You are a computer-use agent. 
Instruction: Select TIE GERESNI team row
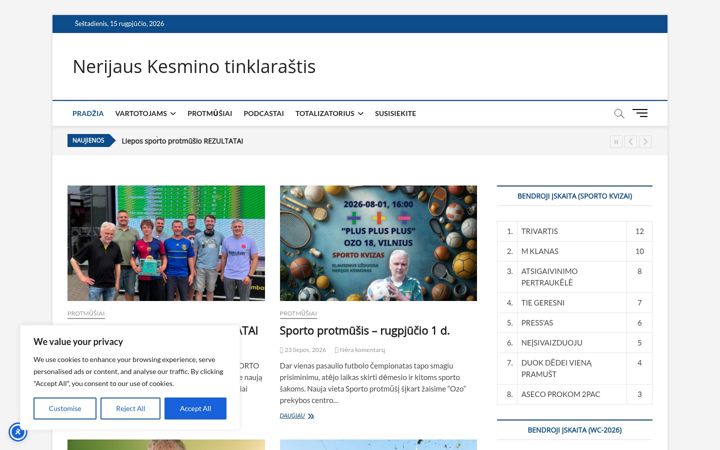point(574,303)
